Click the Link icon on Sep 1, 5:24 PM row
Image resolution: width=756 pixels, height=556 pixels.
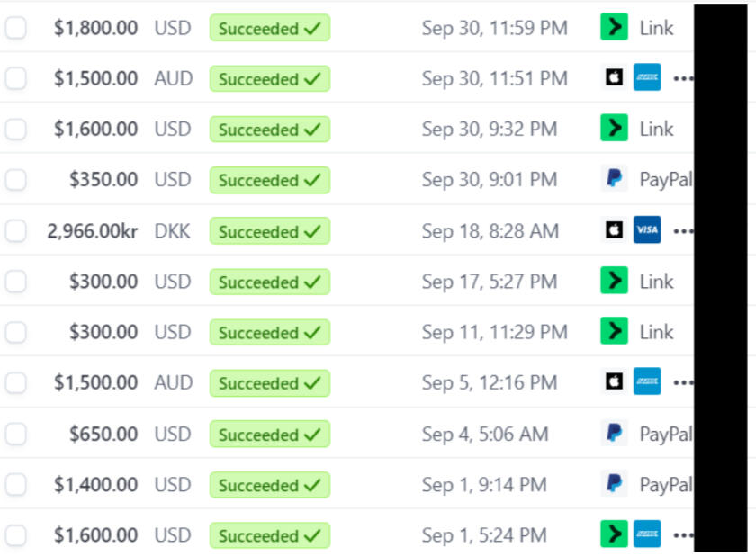pos(614,534)
